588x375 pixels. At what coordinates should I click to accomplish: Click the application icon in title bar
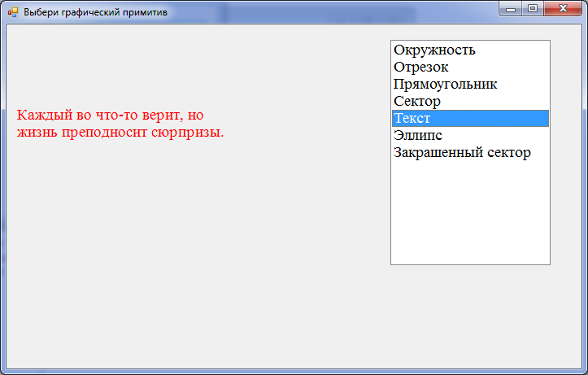[13, 12]
